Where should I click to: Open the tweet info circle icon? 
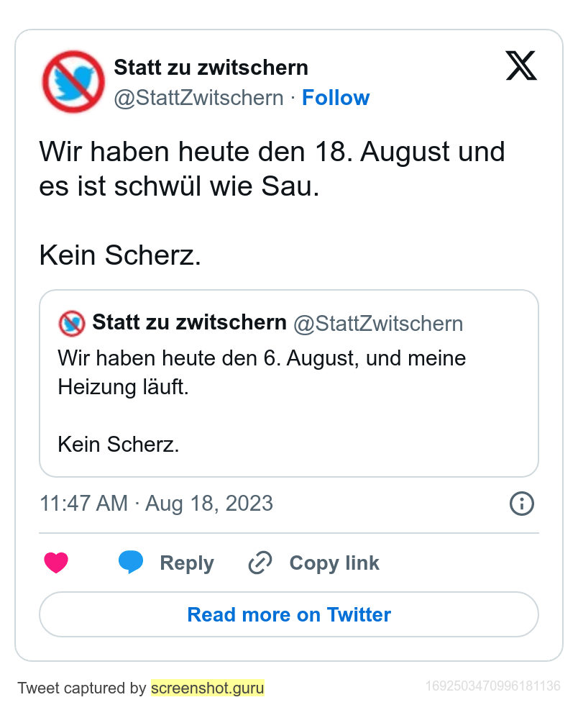point(521,504)
